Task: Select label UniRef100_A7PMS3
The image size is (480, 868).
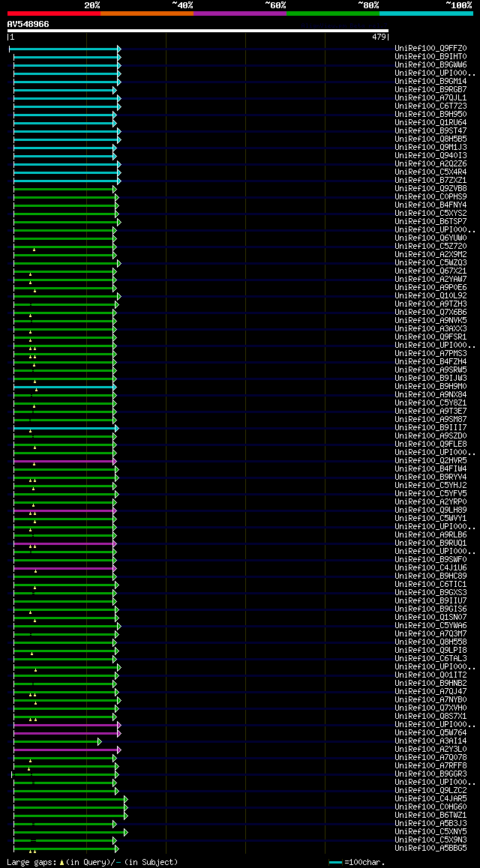Action: pos(430,354)
